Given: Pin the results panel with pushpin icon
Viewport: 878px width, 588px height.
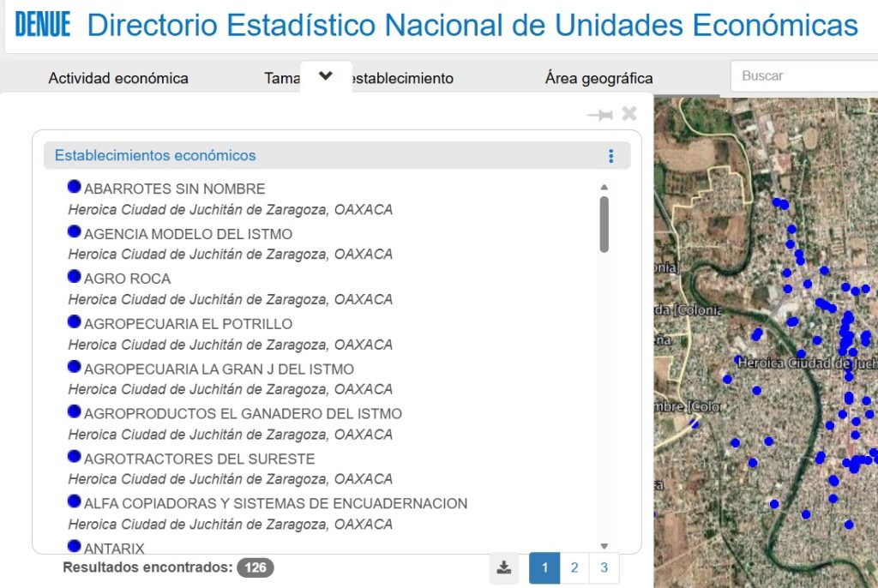Looking at the screenshot, I should click(599, 115).
